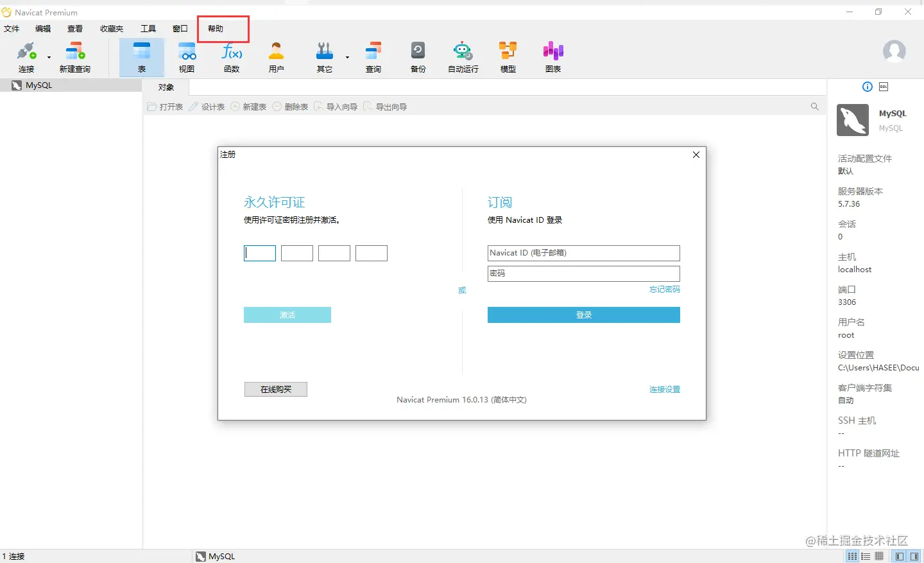
Task: Click 打开表 (Open Table) button
Action: tap(166, 107)
